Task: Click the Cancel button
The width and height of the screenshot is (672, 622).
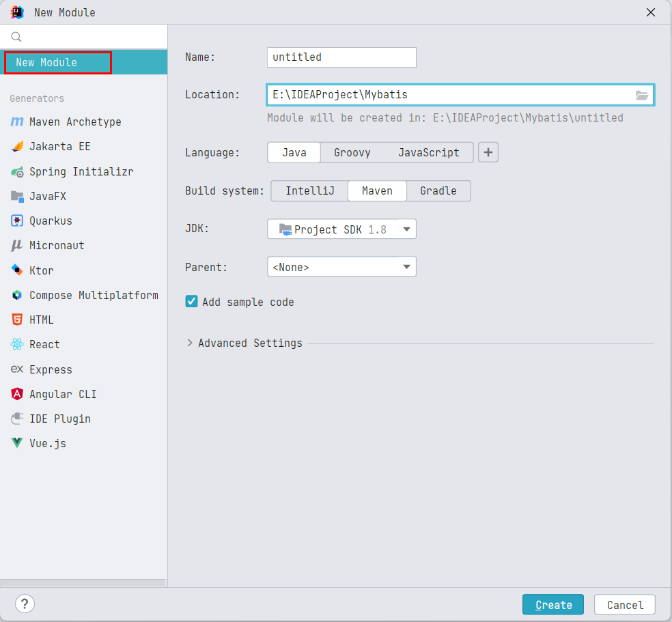Action: [x=625, y=604]
